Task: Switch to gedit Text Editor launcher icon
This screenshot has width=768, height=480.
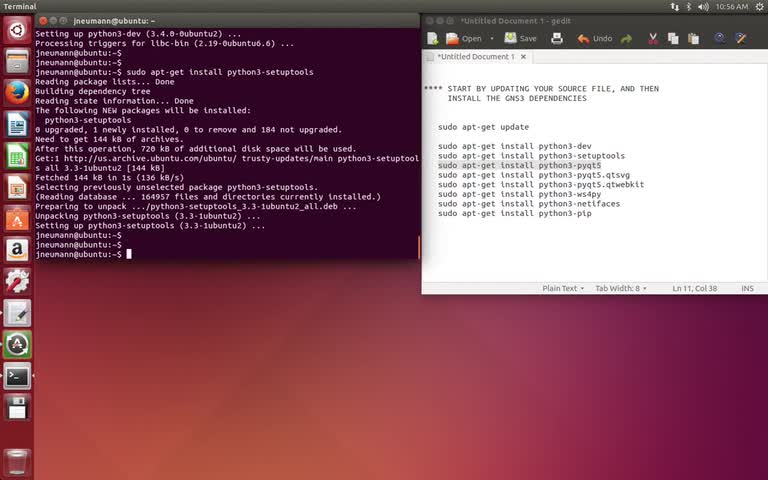Action: point(17,313)
